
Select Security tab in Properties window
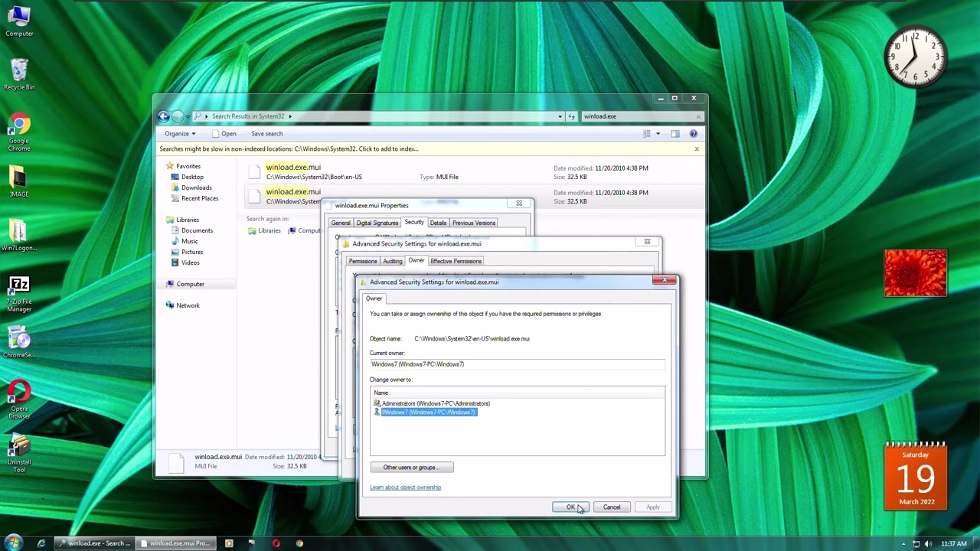414,222
